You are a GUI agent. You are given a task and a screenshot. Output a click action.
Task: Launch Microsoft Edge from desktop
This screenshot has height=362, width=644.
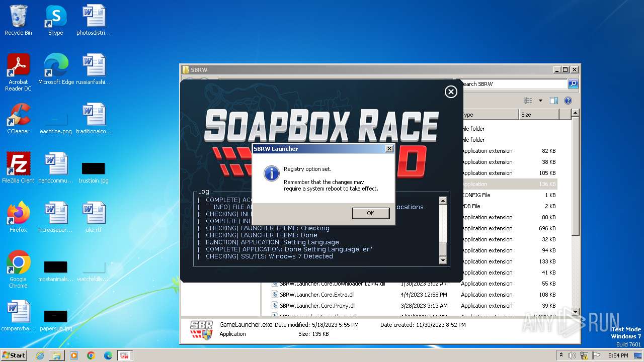(x=56, y=69)
